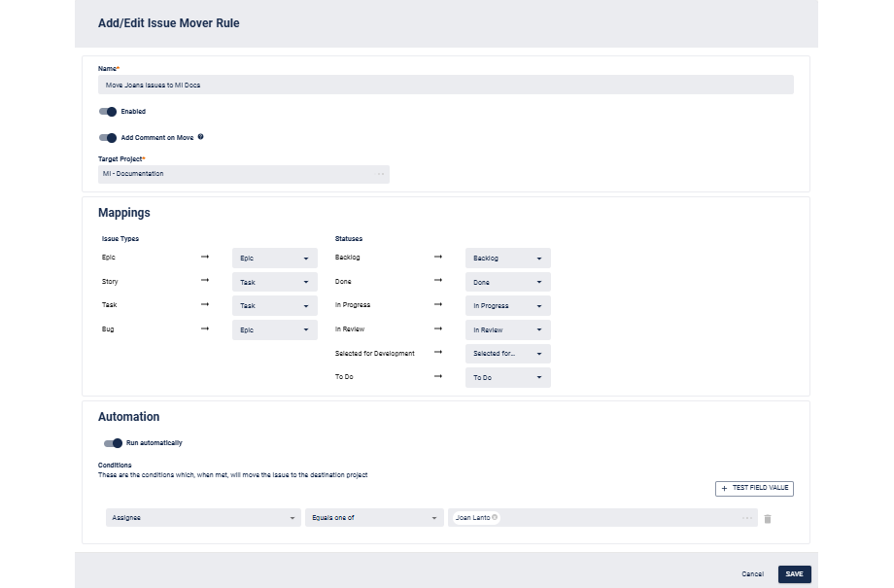Open To Do status mapping dropdown
Viewport: 894px width, 588px height.
507,377
